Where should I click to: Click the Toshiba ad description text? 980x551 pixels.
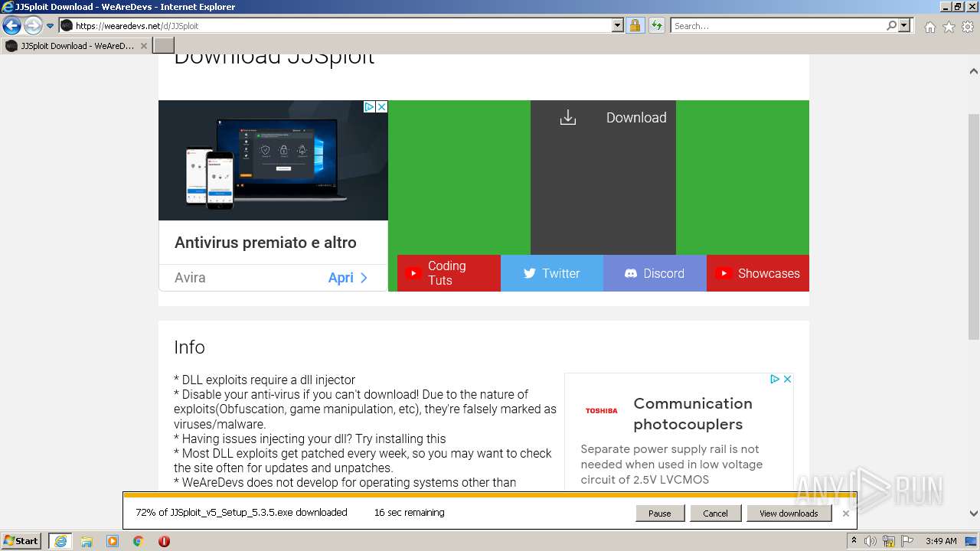point(671,465)
